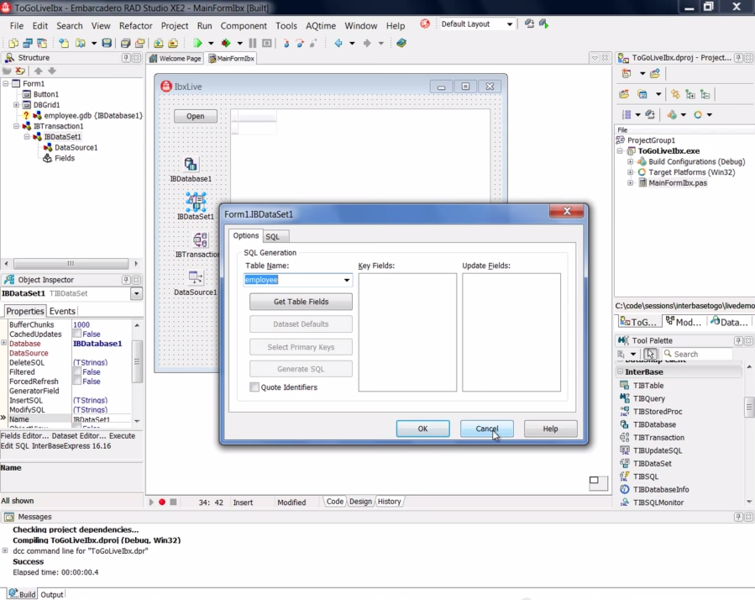
Task: Click the TIBStoredProc palette icon
Action: point(625,411)
